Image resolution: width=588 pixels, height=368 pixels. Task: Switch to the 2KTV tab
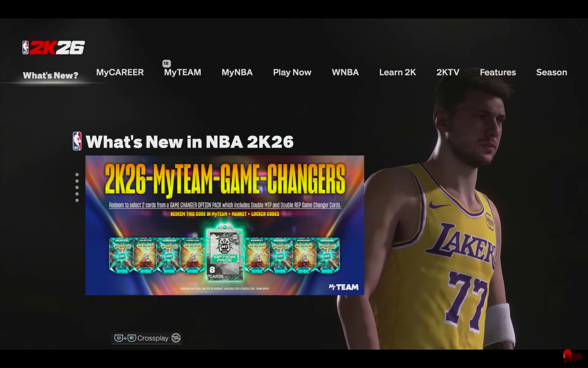coord(448,72)
